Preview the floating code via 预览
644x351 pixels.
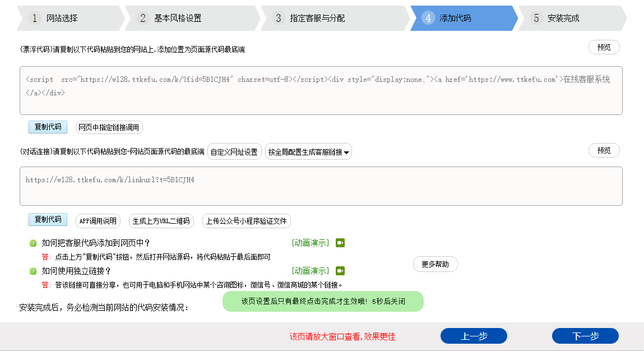604,47
